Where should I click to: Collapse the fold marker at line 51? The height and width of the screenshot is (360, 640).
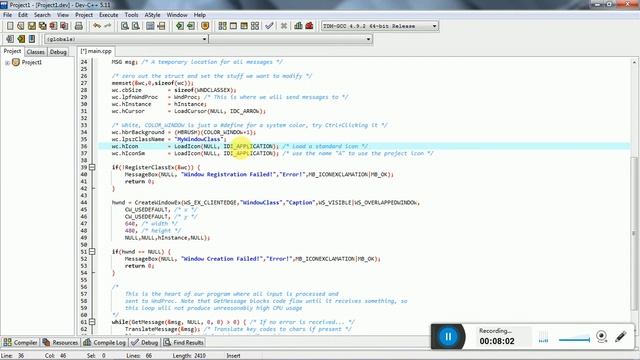92,252
